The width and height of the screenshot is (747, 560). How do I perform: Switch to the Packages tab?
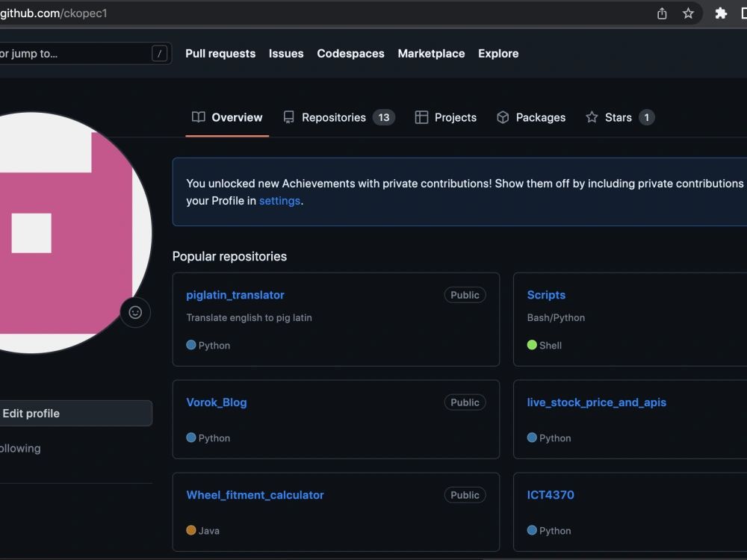click(531, 118)
